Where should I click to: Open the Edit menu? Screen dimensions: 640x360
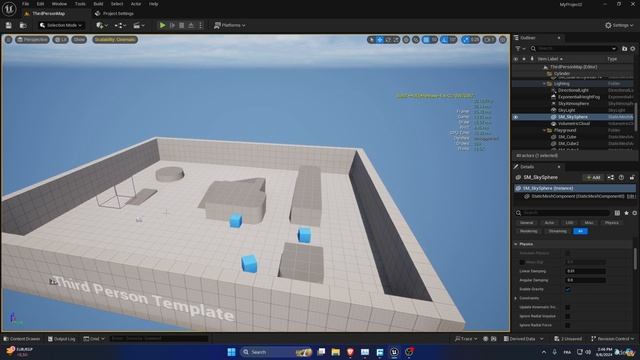click(40, 4)
